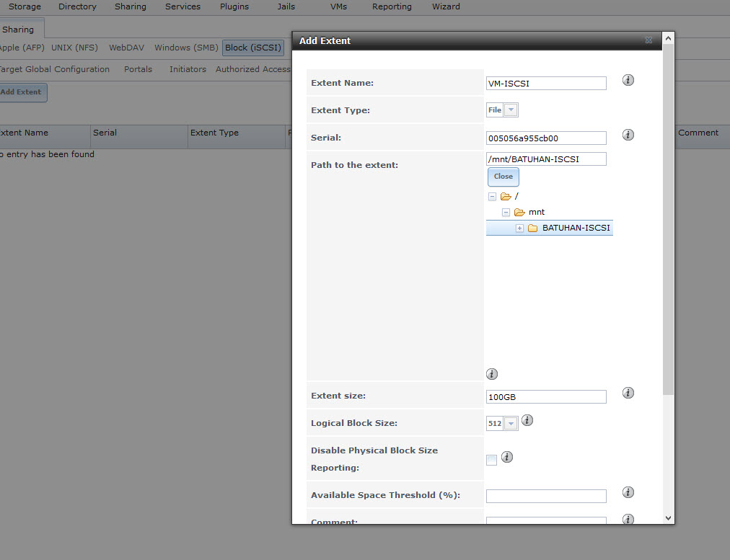Screen dimensions: 730x560
Task: Click info icon for Disable Physical Block Size
Action: (506, 457)
